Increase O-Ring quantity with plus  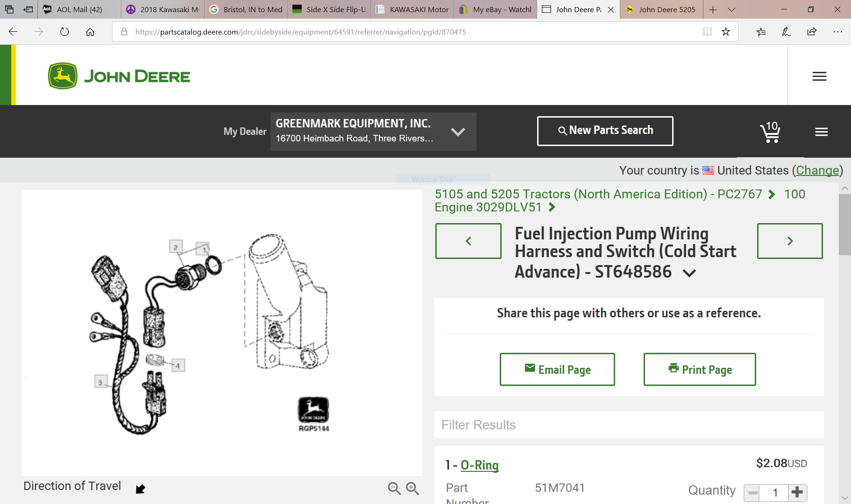coord(797,492)
